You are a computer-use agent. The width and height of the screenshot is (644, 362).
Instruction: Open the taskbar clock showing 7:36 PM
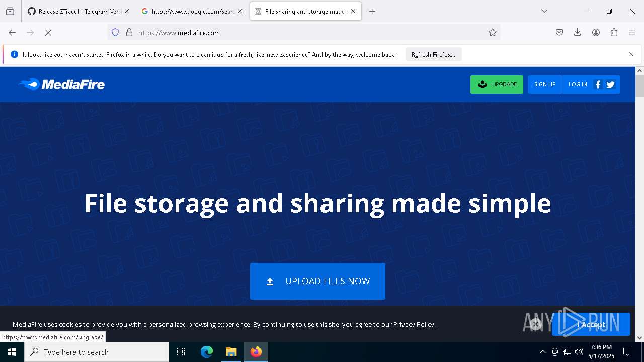tap(601, 352)
